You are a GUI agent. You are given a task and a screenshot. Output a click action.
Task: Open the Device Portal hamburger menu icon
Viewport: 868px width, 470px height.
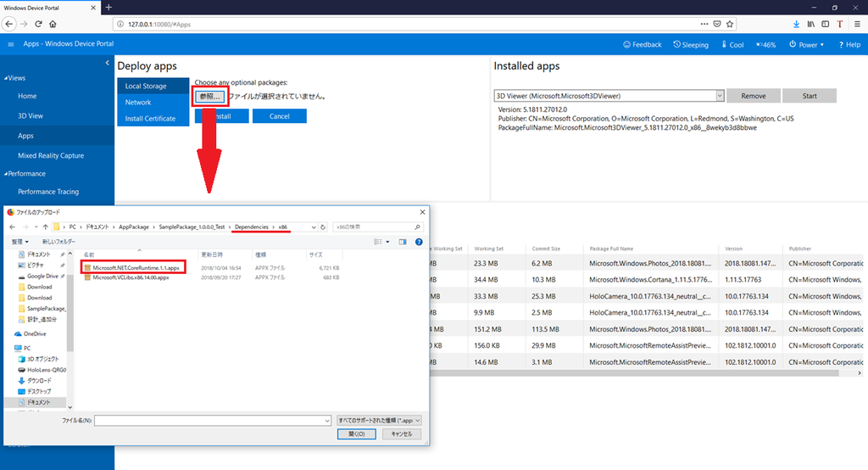click(x=10, y=44)
